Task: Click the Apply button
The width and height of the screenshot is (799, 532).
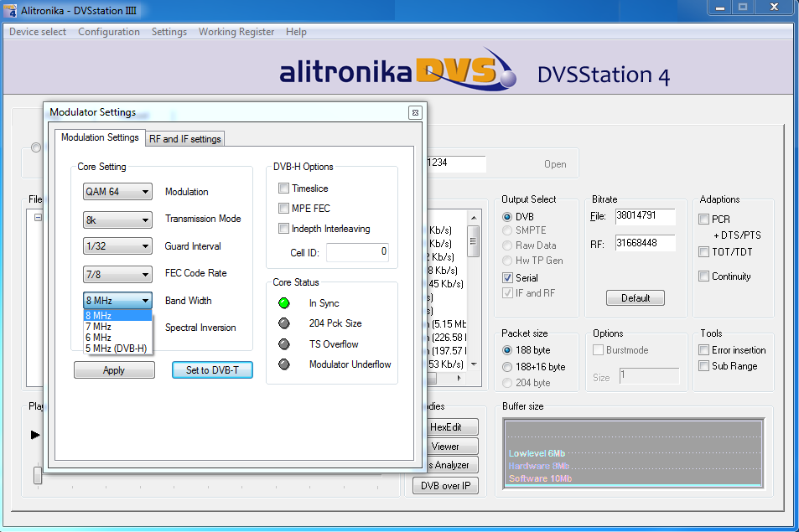Action: (114, 370)
